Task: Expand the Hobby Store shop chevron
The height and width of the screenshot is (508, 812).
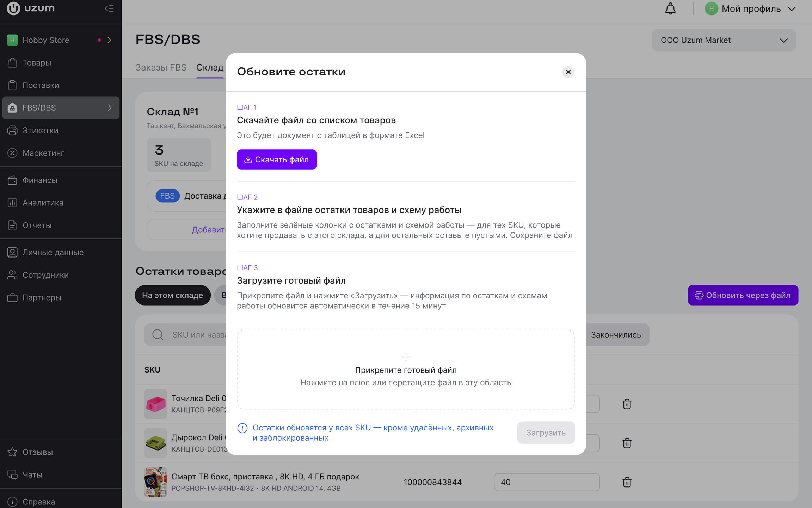Action: tap(110, 40)
